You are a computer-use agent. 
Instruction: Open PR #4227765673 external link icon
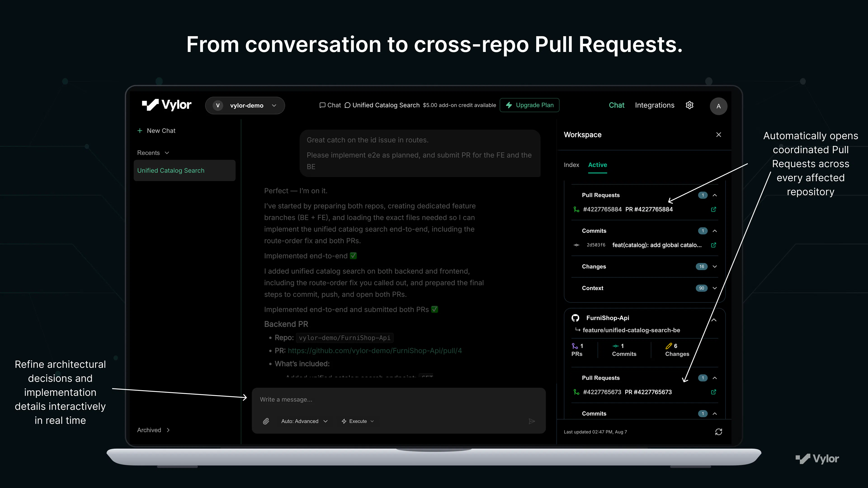(x=713, y=392)
